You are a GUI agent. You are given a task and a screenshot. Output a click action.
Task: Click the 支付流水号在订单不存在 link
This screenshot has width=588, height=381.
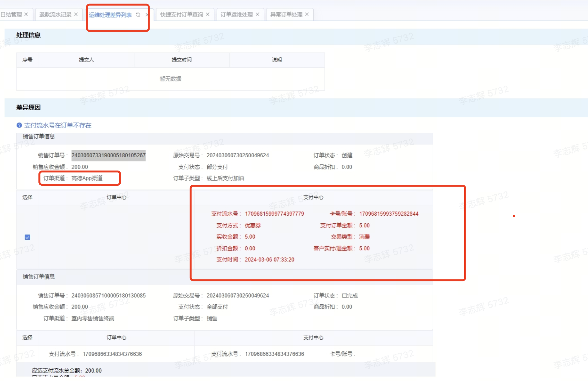pos(58,125)
